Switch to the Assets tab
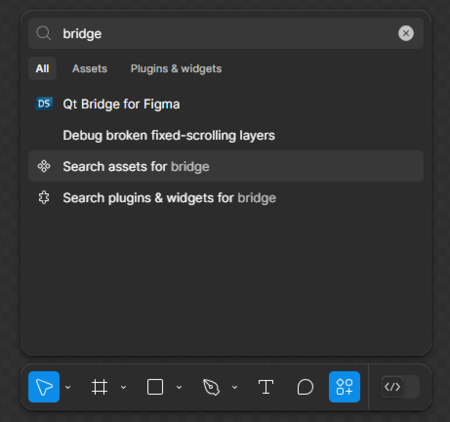 [x=90, y=69]
